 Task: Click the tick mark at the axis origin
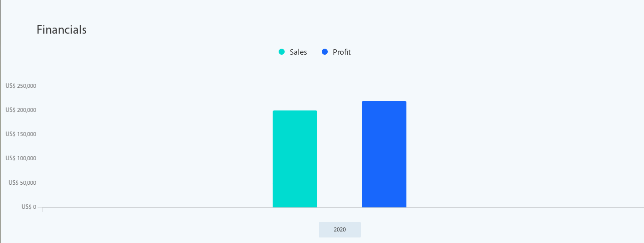point(43,209)
